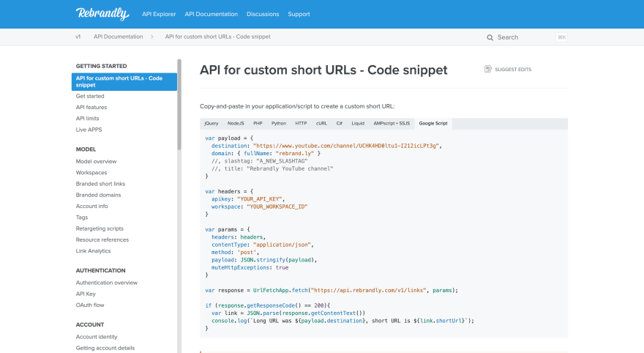Go to Resource references page
This screenshot has height=353, width=644.
coord(102,239)
